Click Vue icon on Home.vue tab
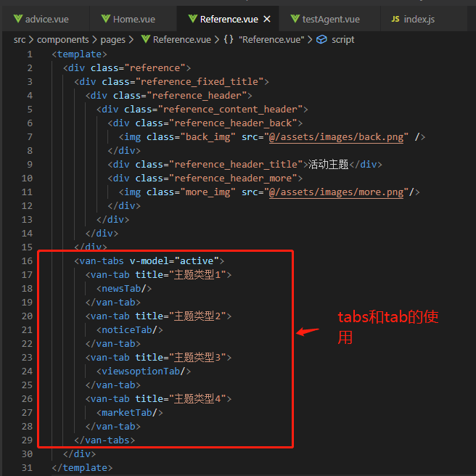Image resolution: width=476 pixels, height=476 pixels. point(106,19)
